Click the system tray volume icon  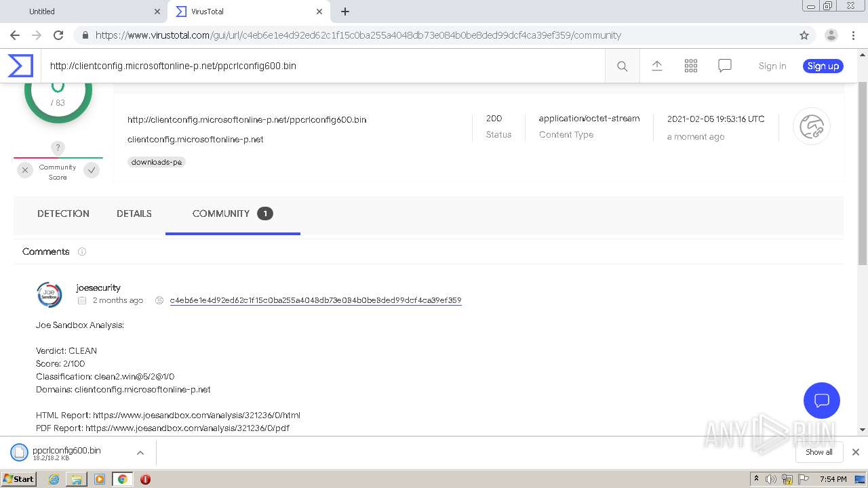click(771, 479)
